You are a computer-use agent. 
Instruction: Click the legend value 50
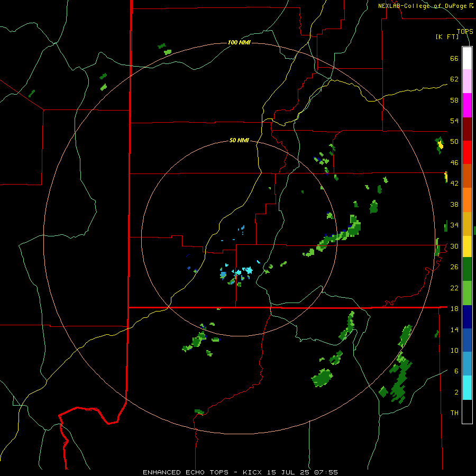pos(454,142)
